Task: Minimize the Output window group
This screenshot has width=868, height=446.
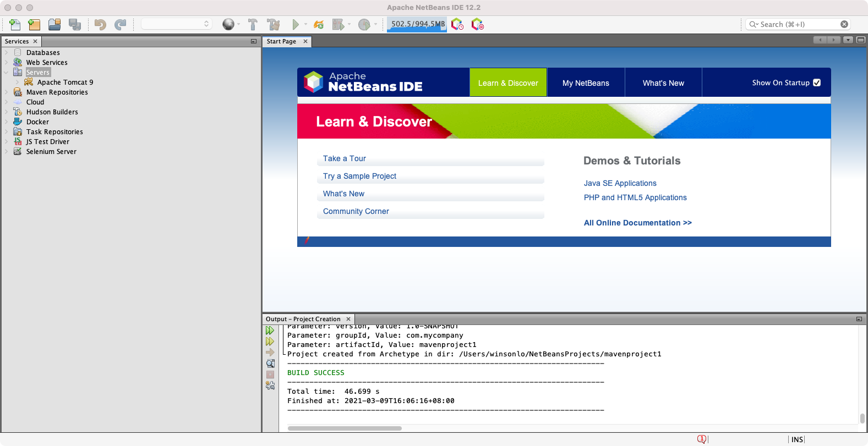Action: (859, 319)
